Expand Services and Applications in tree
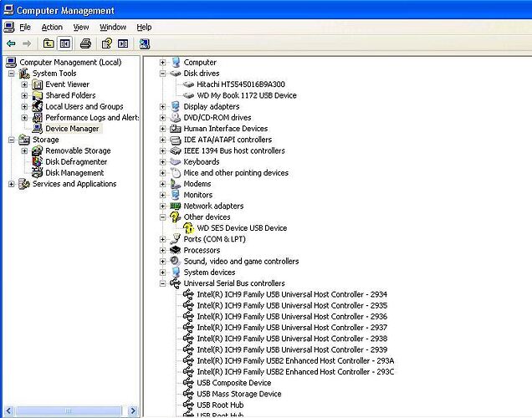The width and height of the screenshot is (532, 418). (12, 184)
